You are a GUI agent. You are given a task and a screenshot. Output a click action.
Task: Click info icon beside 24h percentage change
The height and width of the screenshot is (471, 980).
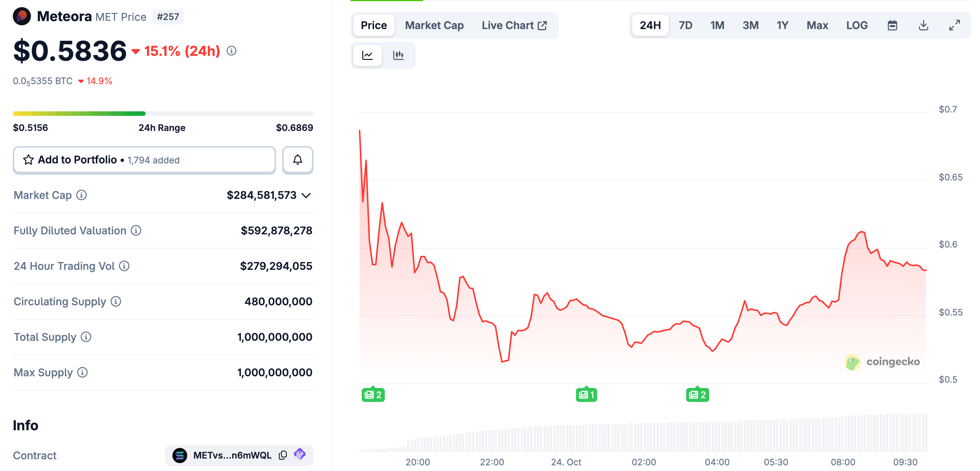(231, 51)
